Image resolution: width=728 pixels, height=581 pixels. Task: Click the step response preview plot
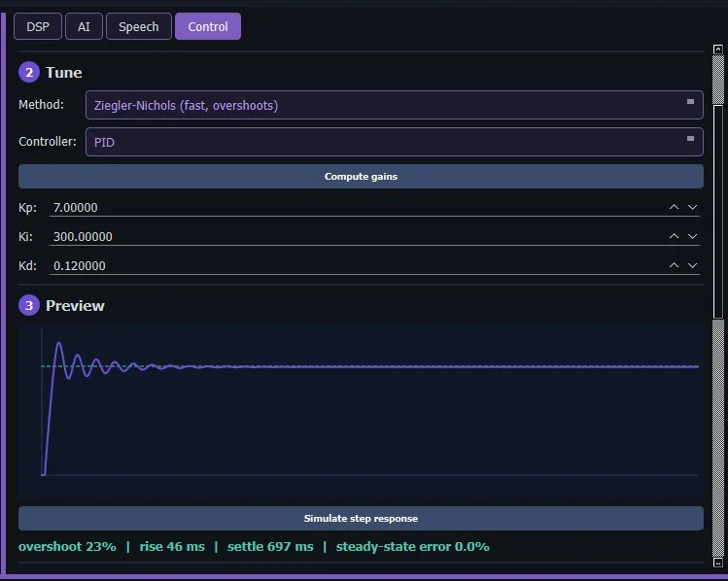pyautogui.click(x=361, y=411)
